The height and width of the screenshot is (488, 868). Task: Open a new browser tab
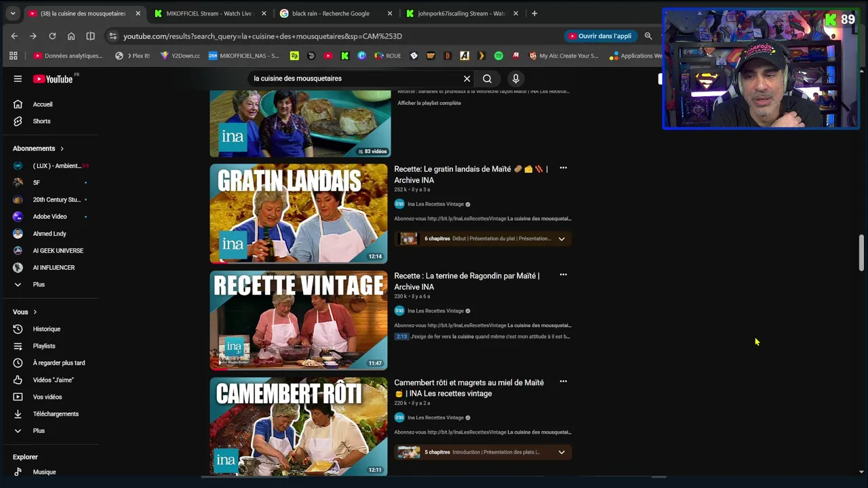tap(534, 14)
